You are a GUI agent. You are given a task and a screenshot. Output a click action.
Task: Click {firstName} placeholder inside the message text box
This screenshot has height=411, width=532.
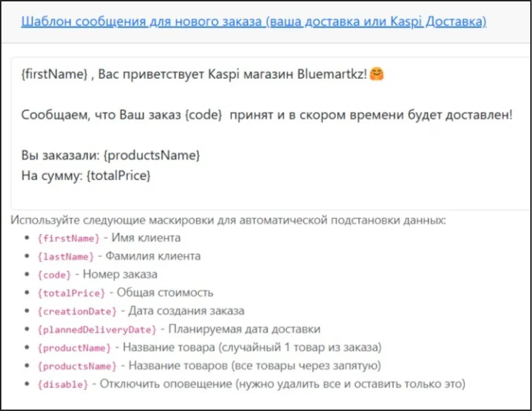click(55, 74)
